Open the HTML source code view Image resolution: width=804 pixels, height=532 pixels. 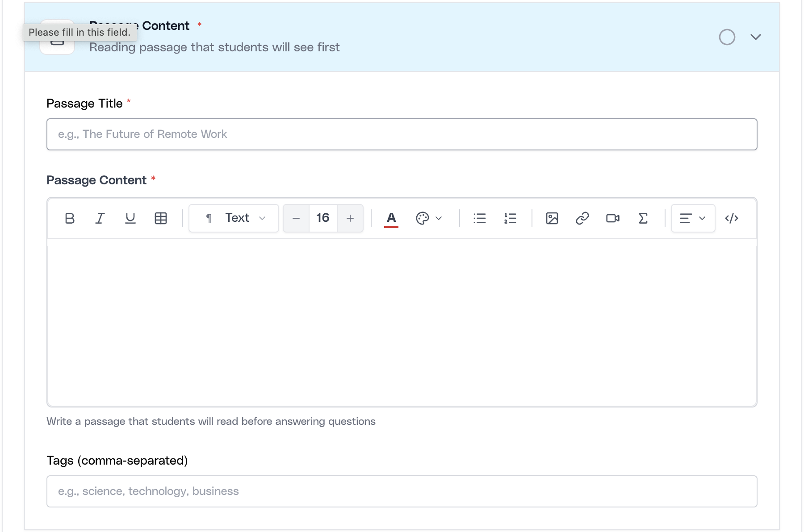[731, 218]
